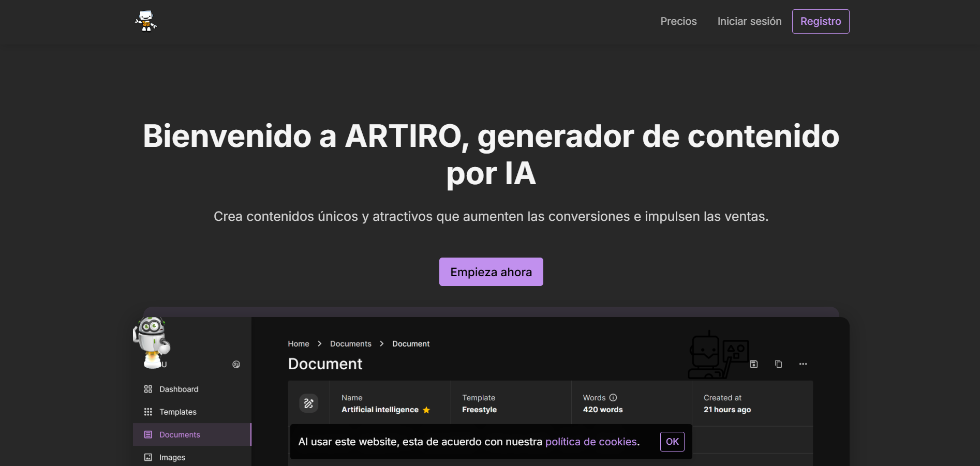Click the Templates dotted grid icon

click(148, 412)
